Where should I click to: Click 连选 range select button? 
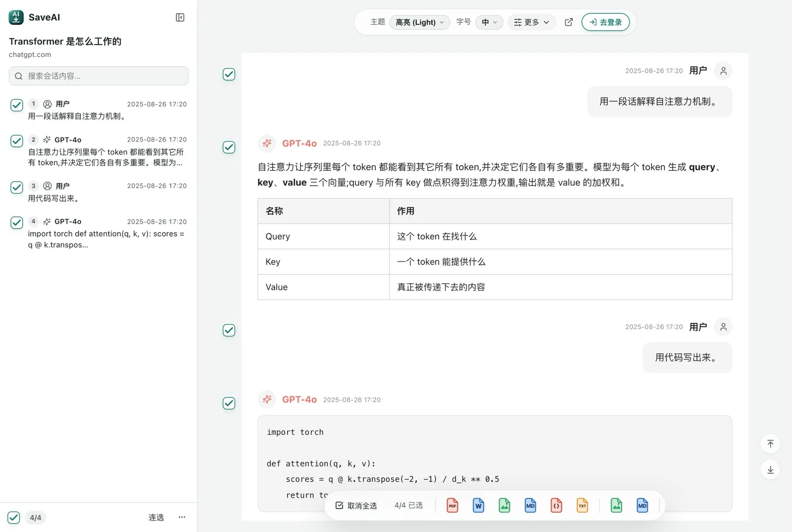tap(156, 517)
